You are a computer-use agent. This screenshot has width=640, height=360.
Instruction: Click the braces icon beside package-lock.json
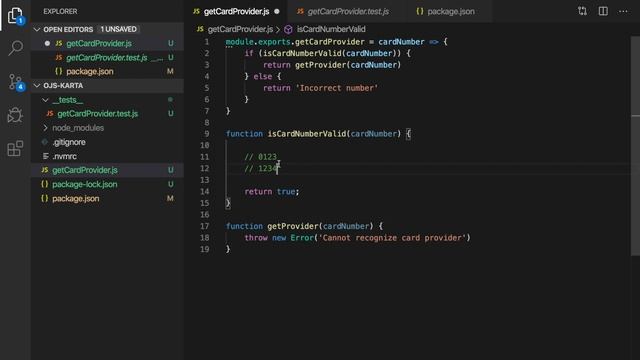(44, 184)
